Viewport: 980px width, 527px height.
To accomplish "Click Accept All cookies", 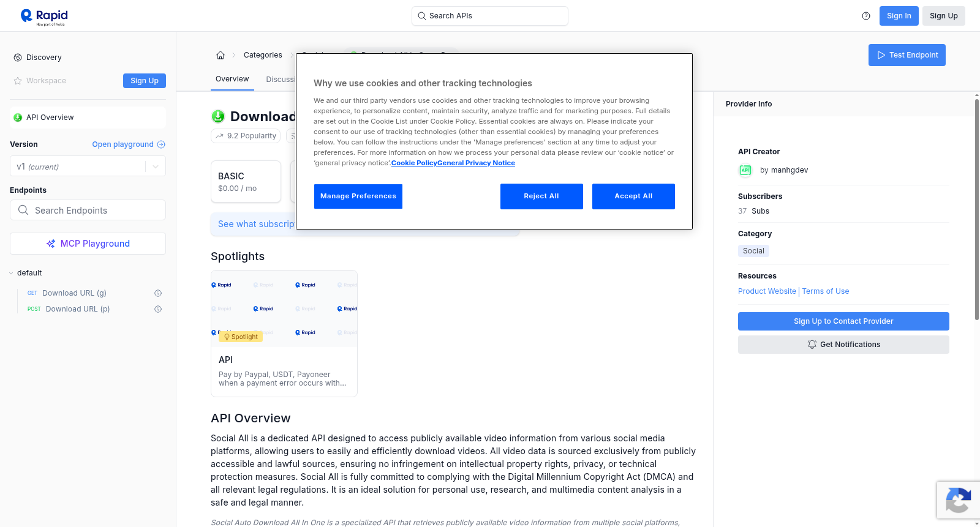I will (x=633, y=196).
